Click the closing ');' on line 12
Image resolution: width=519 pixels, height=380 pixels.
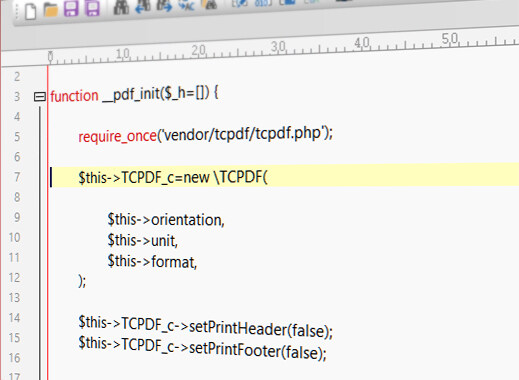click(x=82, y=281)
